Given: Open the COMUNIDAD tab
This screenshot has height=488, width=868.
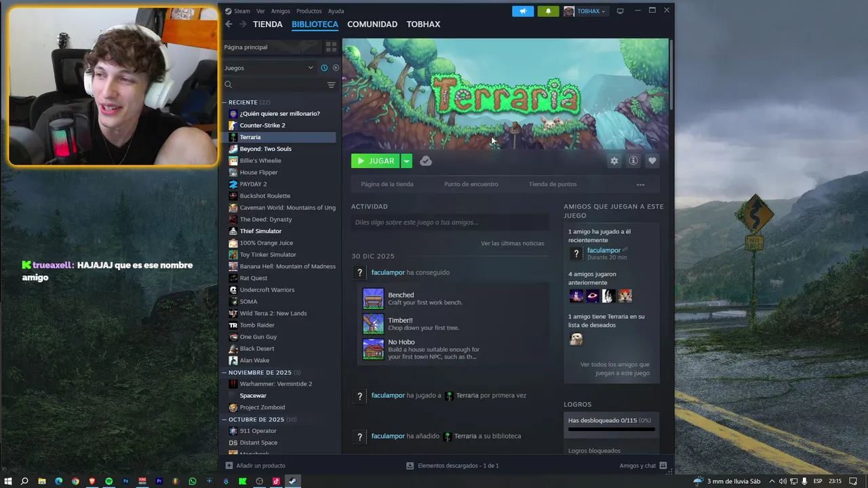Looking at the screenshot, I should (372, 24).
